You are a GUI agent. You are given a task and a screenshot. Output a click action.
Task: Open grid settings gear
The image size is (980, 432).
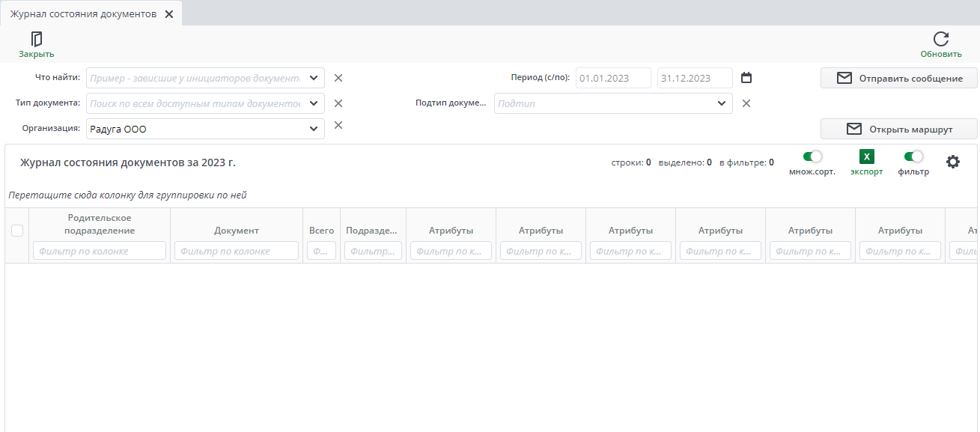pos(953,162)
